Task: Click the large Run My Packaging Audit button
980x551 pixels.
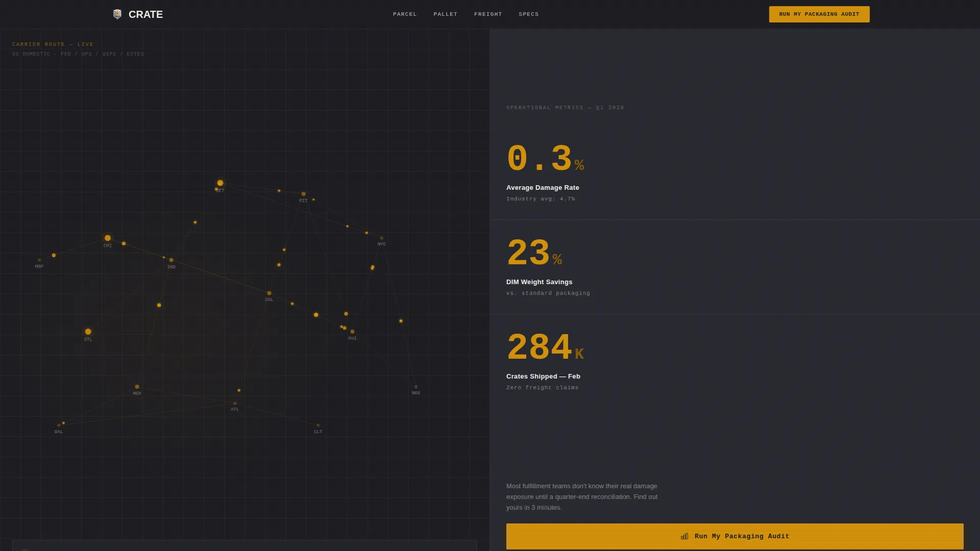Action: (x=735, y=536)
